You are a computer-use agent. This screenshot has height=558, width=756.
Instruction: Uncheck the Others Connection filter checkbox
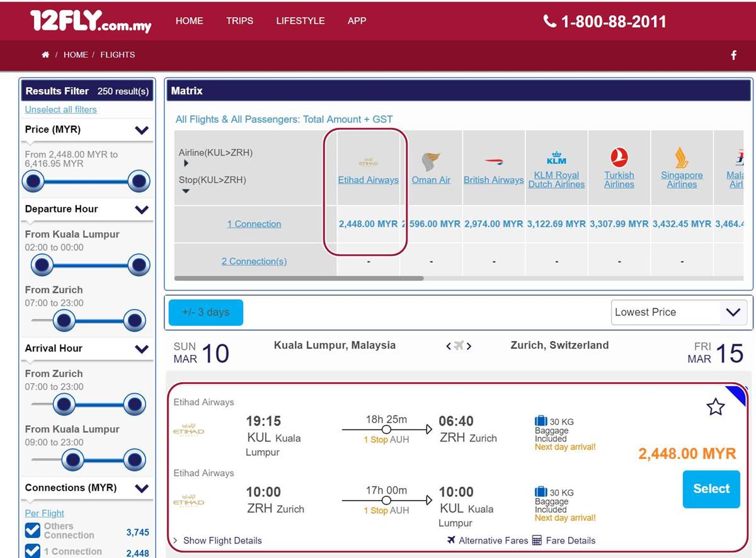(x=32, y=530)
